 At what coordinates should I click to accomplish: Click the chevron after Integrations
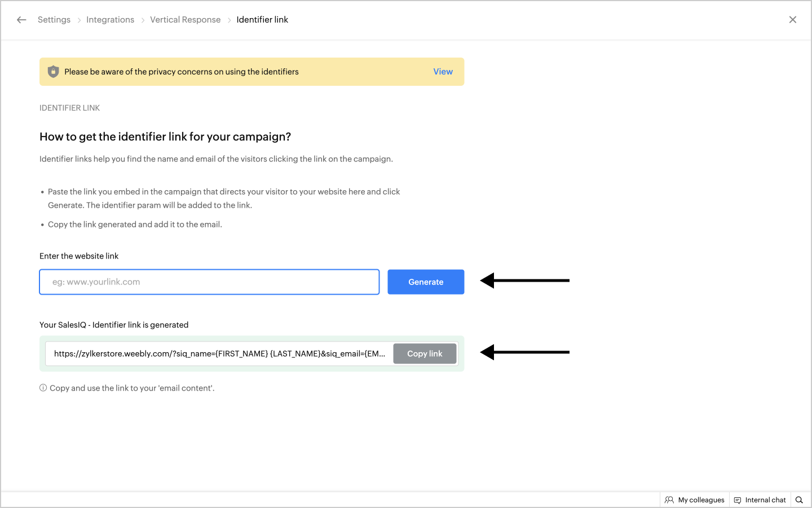[143, 20]
